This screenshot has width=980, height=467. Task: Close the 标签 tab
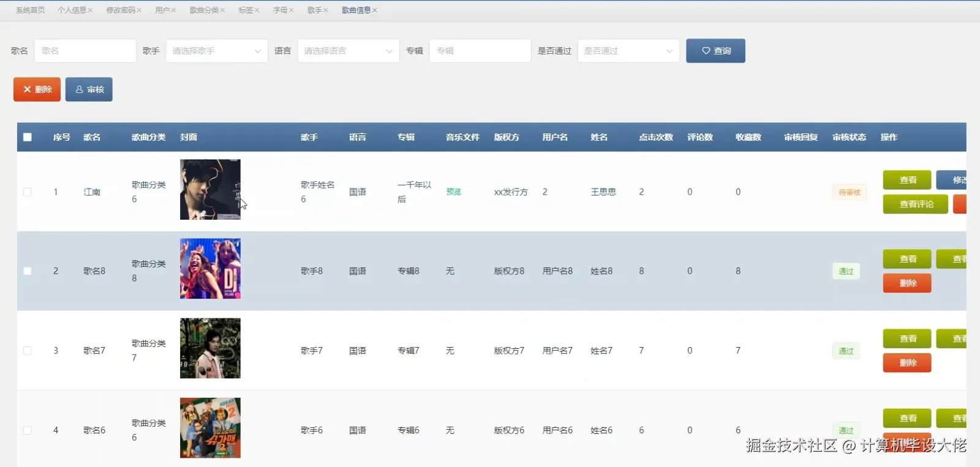point(257,10)
